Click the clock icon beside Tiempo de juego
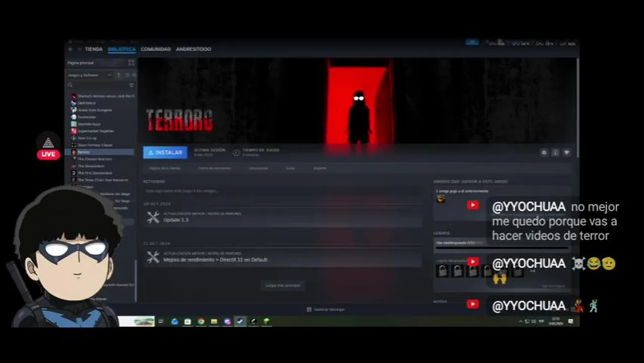 (x=236, y=152)
